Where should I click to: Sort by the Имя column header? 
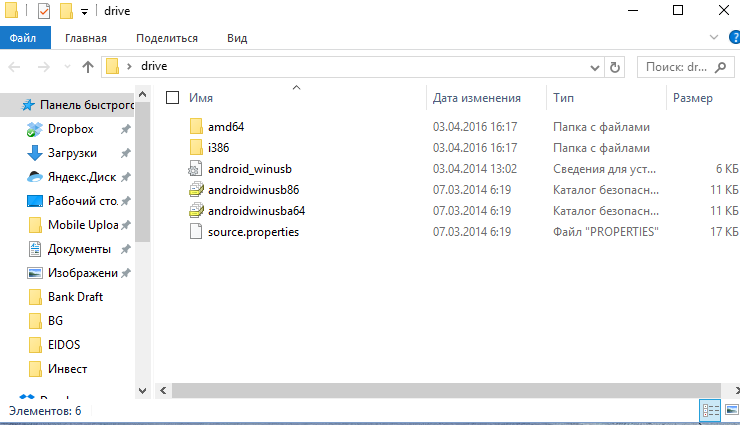[x=201, y=98]
